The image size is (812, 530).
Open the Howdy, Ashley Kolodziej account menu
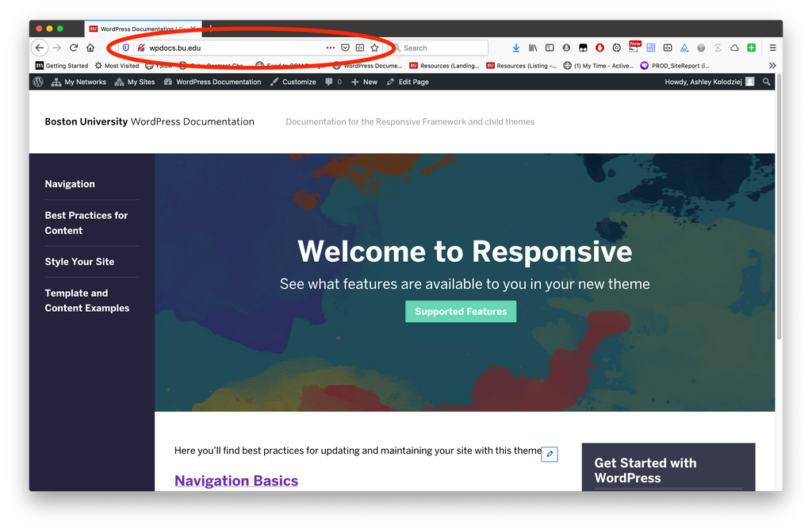709,82
